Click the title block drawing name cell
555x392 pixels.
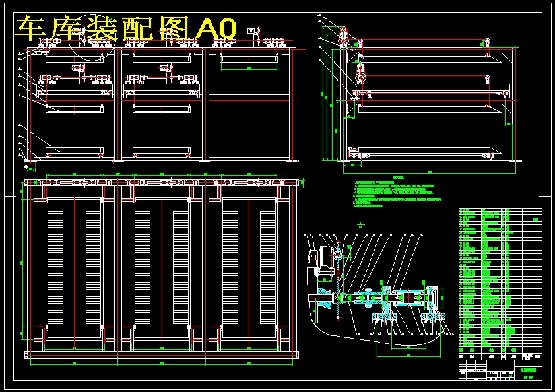pyautogui.click(x=528, y=370)
